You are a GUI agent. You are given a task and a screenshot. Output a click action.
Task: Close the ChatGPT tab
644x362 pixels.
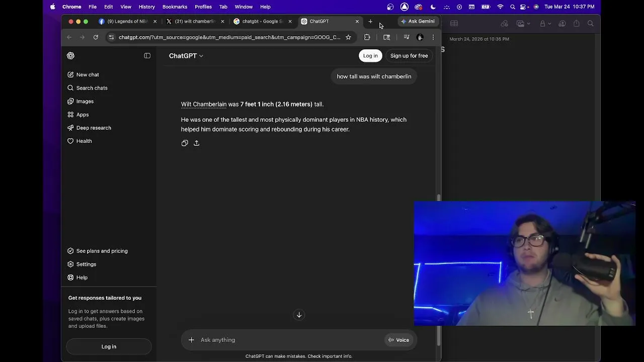click(357, 22)
